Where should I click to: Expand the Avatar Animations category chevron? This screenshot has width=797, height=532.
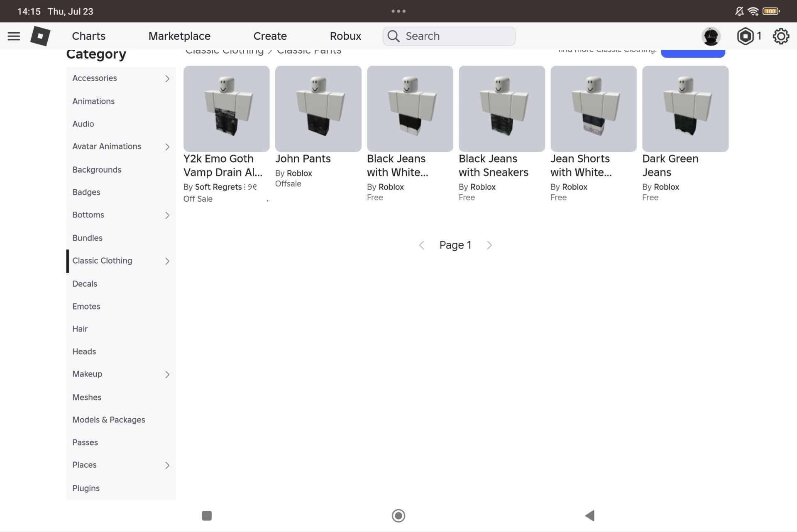coord(167,147)
